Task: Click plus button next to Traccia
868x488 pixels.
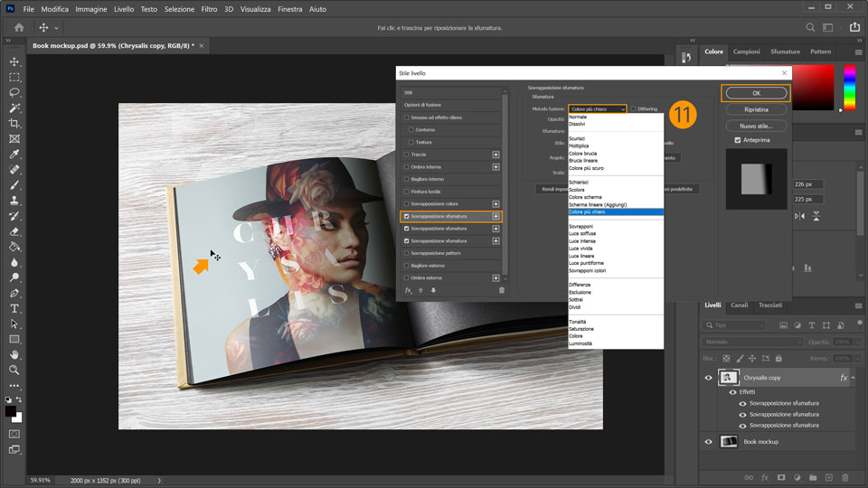Action: (496, 155)
